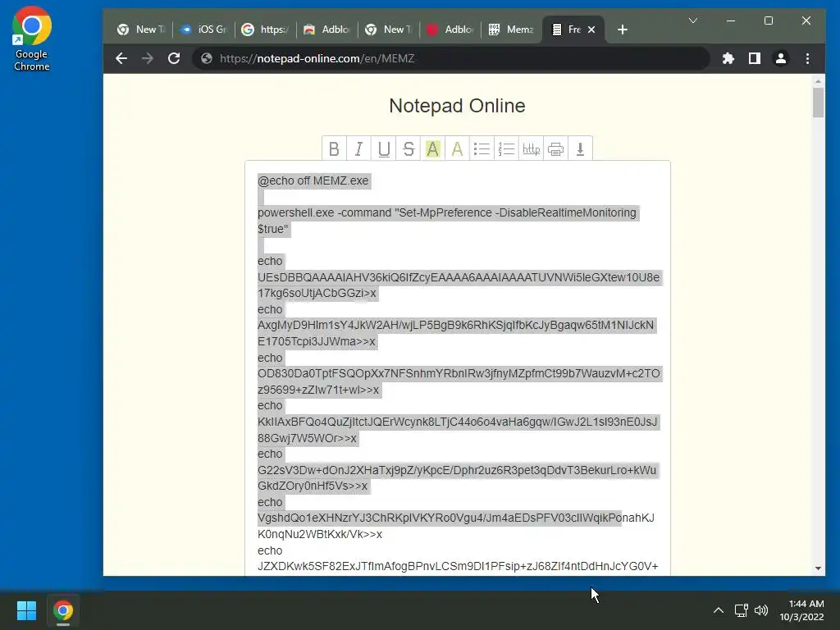This screenshot has height=630, width=840.
Task: Switch to the first Adblo tab
Action: pyautogui.click(x=326, y=30)
